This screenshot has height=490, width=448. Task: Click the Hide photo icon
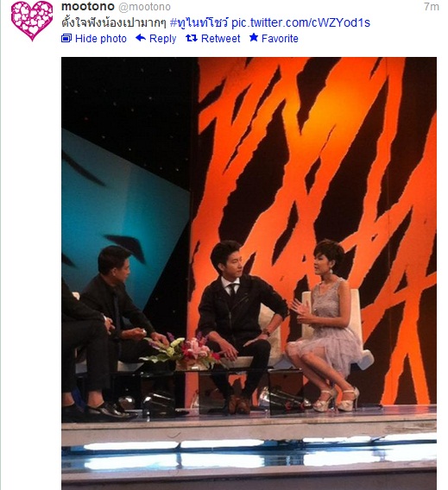tap(66, 39)
